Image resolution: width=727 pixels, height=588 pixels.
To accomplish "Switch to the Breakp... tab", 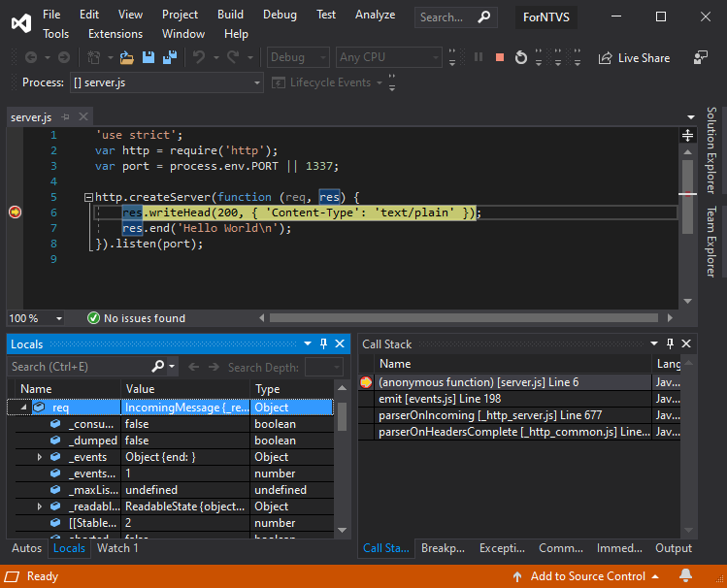I will 443,548.
